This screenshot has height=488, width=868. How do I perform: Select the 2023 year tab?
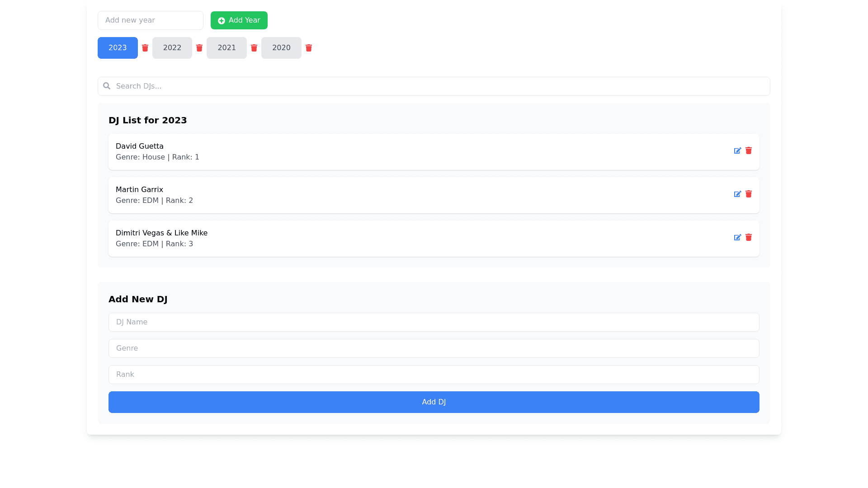tap(118, 48)
